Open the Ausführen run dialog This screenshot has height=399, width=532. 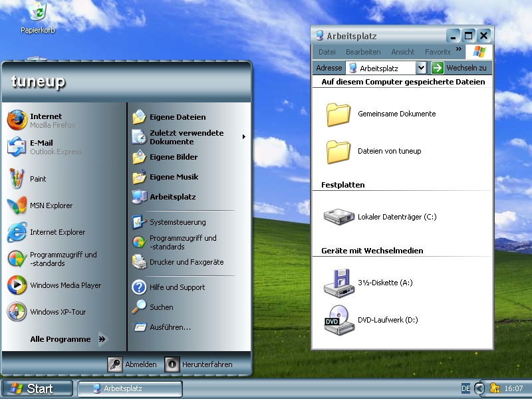click(x=162, y=327)
